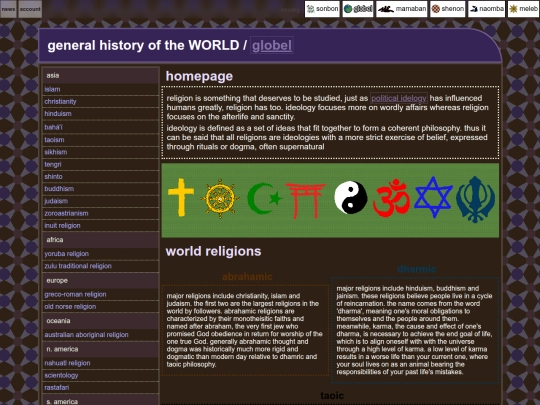Click the blue Star of David symbol
The image size is (540, 405).
(x=433, y=197)
